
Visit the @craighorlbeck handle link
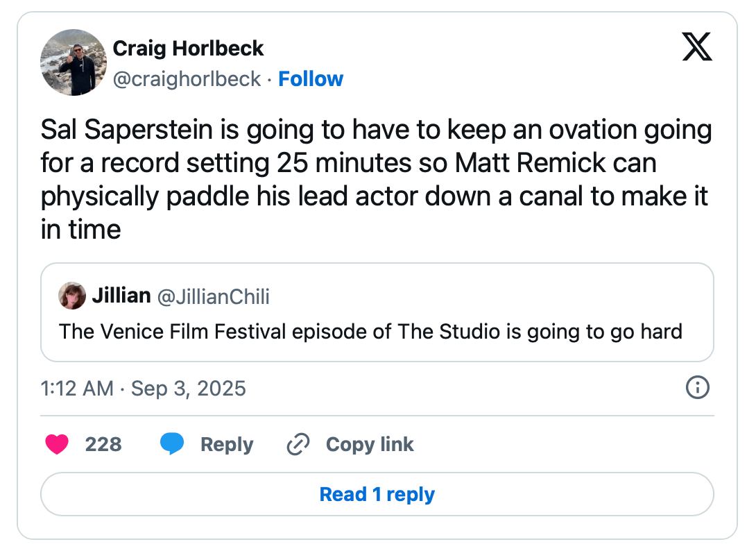pyautogui.click(x=187, y=79)
